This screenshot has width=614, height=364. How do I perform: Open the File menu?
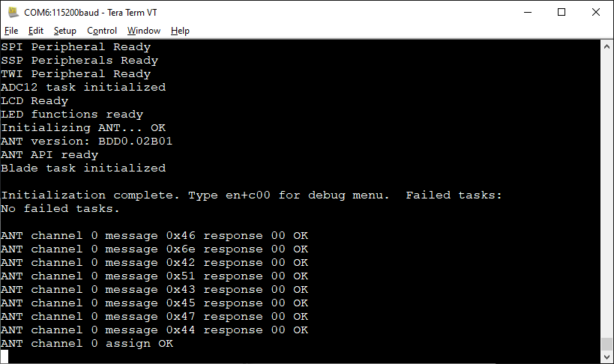point(11,31)
